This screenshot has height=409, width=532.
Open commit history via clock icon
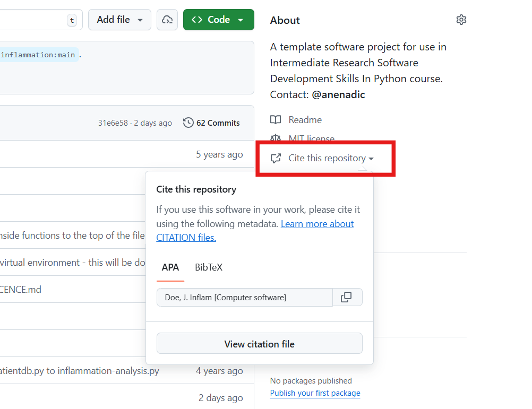[x=188, y=122]
